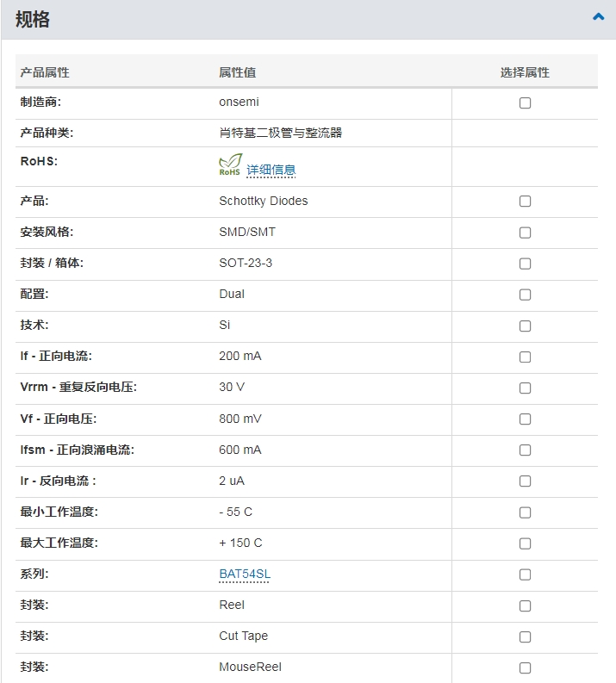The image size is (616, 683).
Task: Click the 属性值 column header
Action: click(x=238, y=72)
